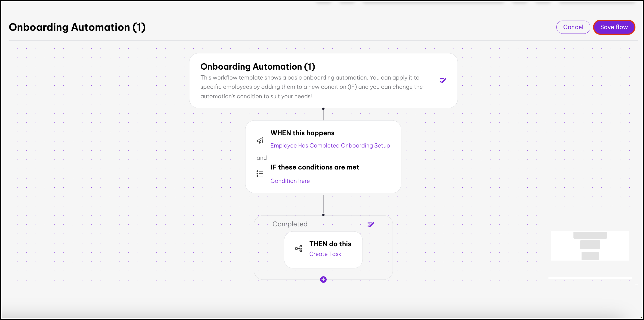The height and width of the screenshot is (320, 644).
Task: Click the conditions list icon
Action: (x=260, y=174)
